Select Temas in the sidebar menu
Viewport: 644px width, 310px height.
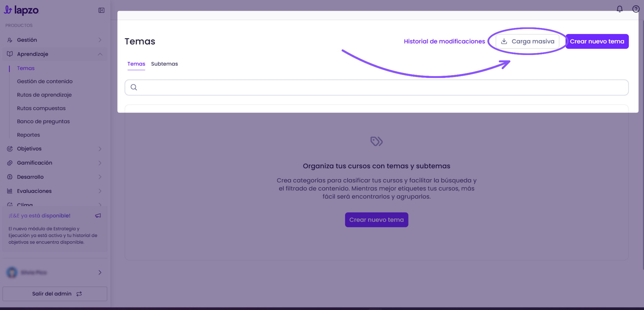(26, 68)
